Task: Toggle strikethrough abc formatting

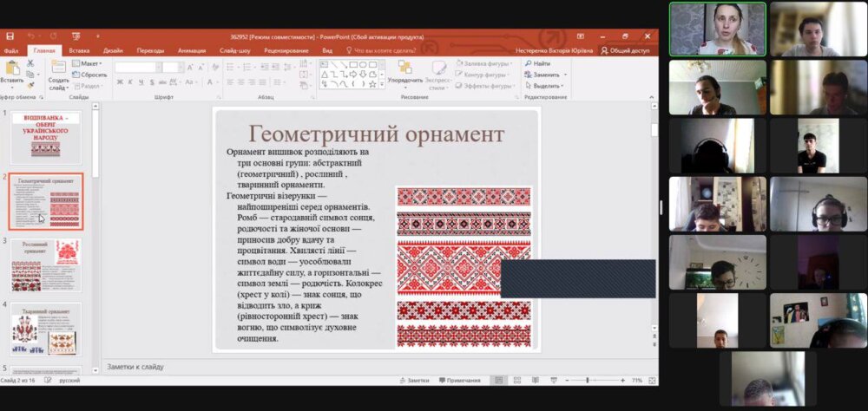Action: coord(162,82)
